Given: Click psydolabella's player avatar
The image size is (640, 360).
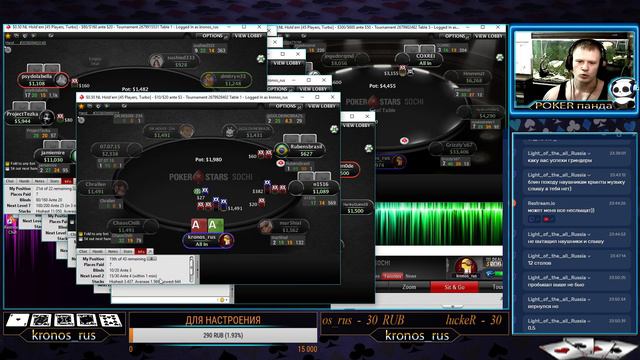Looking at the screenshot, I should [61, 79].
